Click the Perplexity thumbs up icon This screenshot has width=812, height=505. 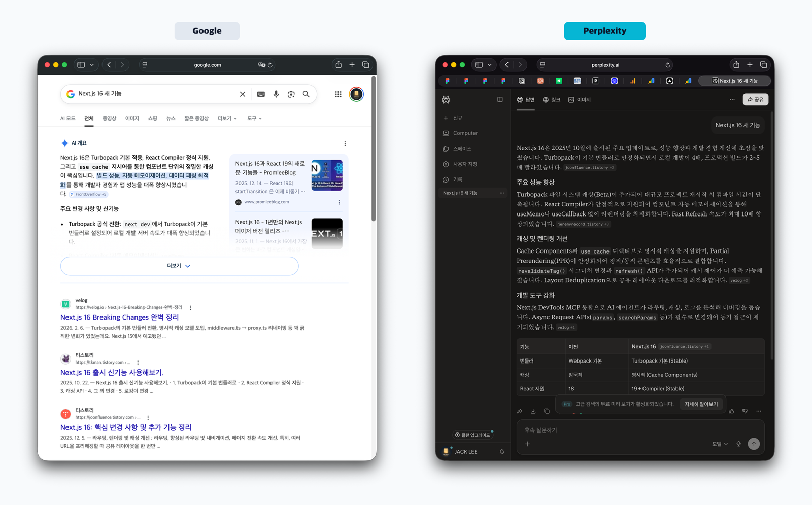pyautogui.click(x=731, y=411)
